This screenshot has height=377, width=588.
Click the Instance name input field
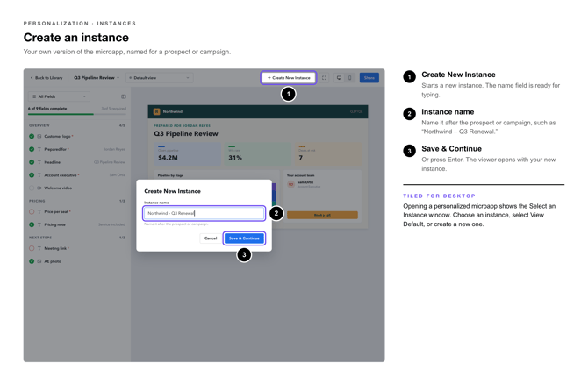tap(204, 213)
